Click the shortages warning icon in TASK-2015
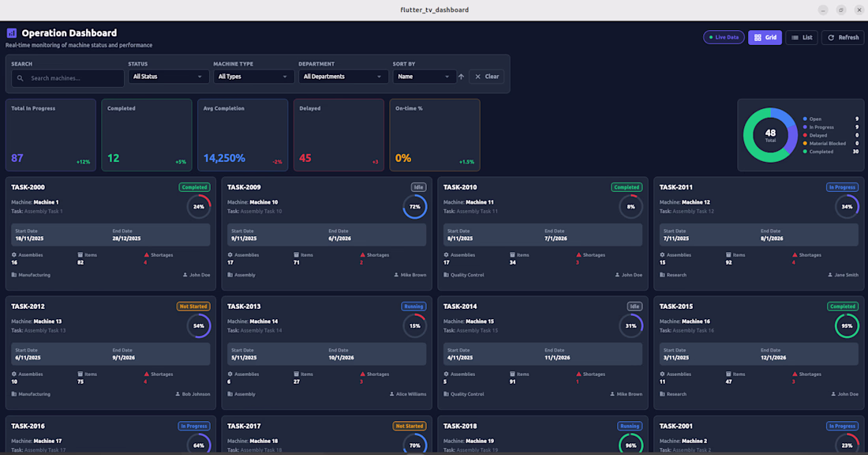This screenshot has width=868, height=455. click(x=795, y=374)
